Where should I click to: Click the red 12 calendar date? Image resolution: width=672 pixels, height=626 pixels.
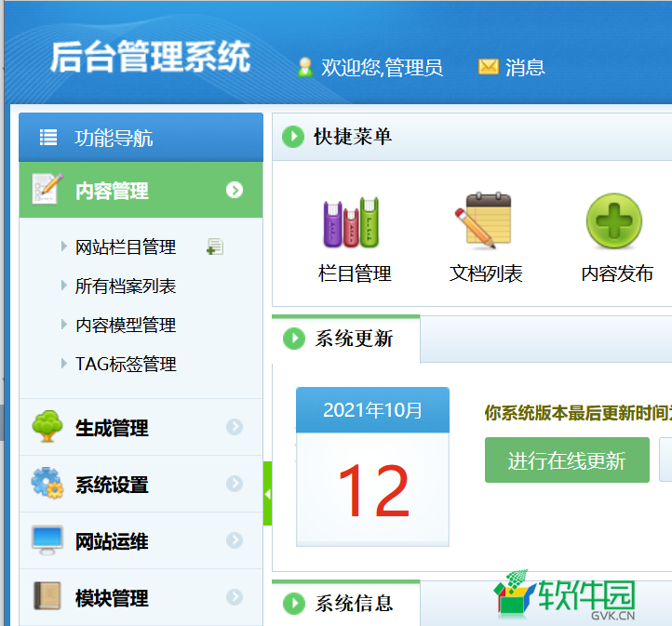pos(373,491)
